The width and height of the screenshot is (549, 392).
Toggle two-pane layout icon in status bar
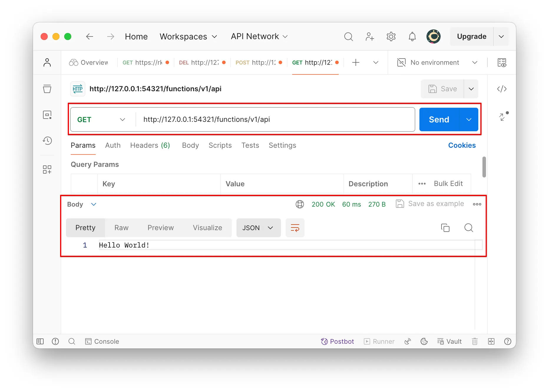pyautogui.click(x=491, y=341)
